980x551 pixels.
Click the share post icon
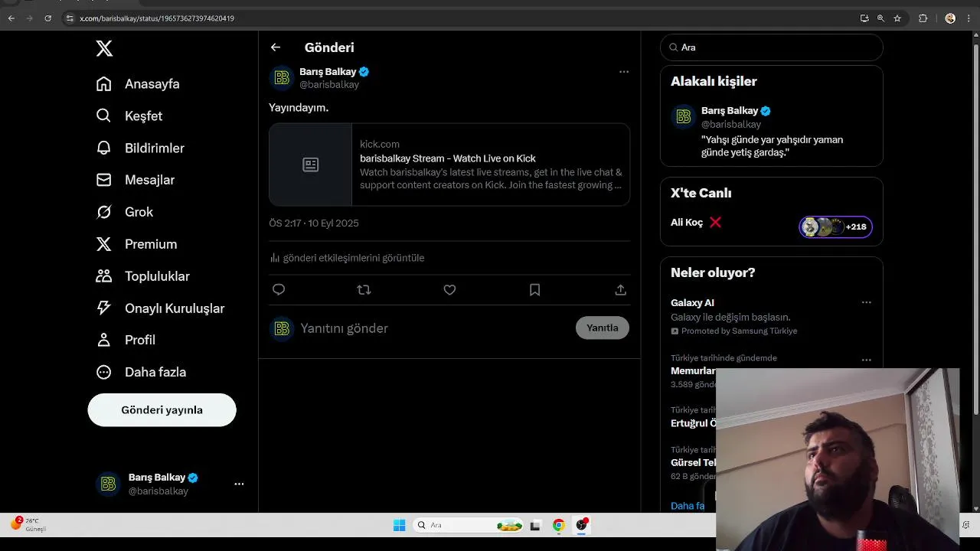621,290
